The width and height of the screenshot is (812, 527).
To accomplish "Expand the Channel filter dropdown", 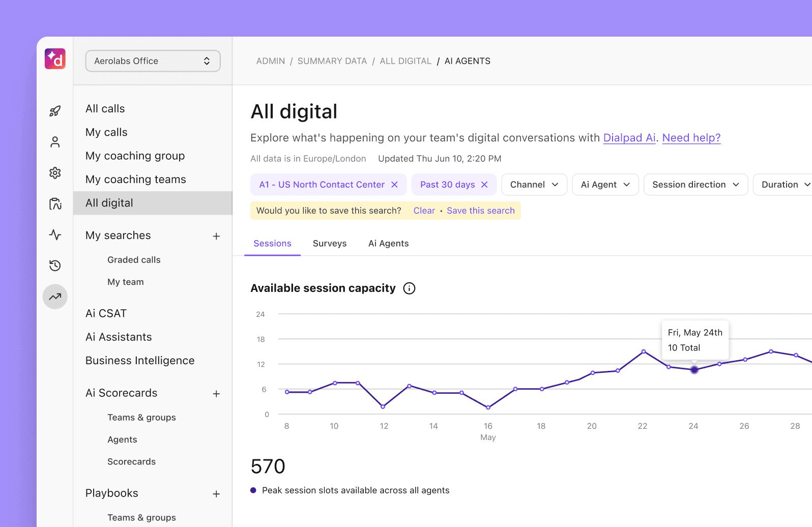I will (534, 185).
